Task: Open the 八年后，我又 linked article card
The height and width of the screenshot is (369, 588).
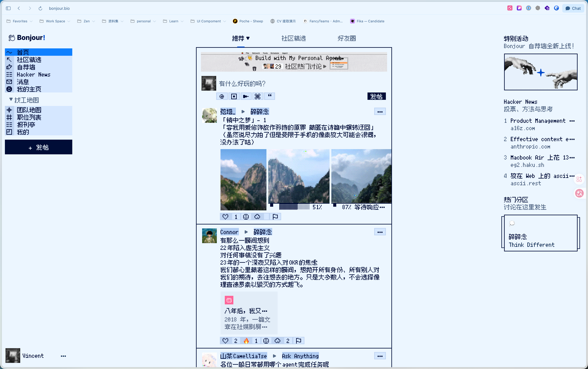Action: 249,313
